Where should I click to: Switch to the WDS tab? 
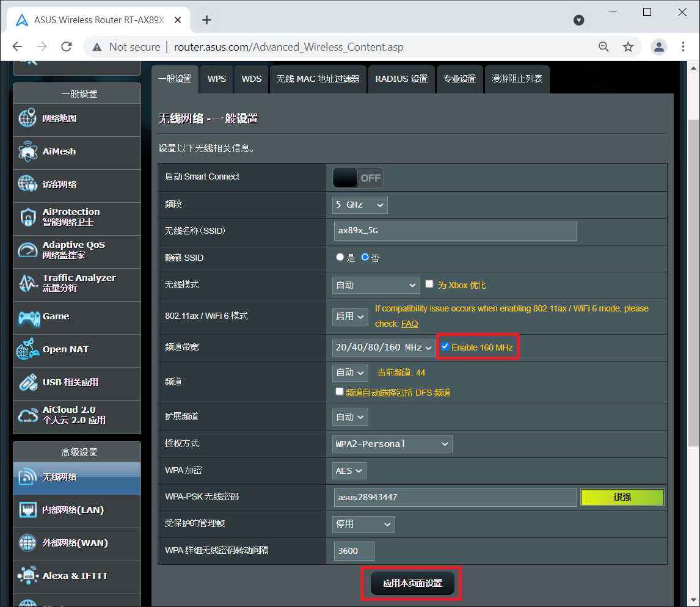pos(251,79)
